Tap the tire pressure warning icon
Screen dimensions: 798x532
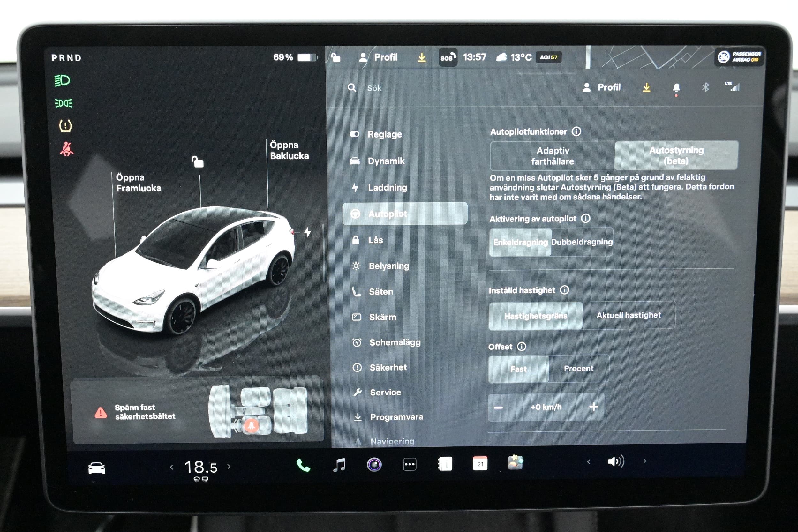65,125
